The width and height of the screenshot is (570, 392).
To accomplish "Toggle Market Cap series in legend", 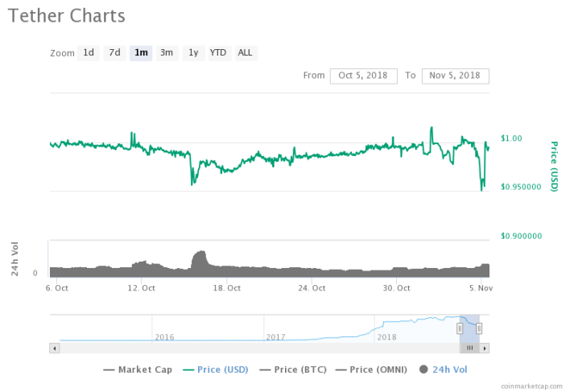I will [x=138, y=369].
